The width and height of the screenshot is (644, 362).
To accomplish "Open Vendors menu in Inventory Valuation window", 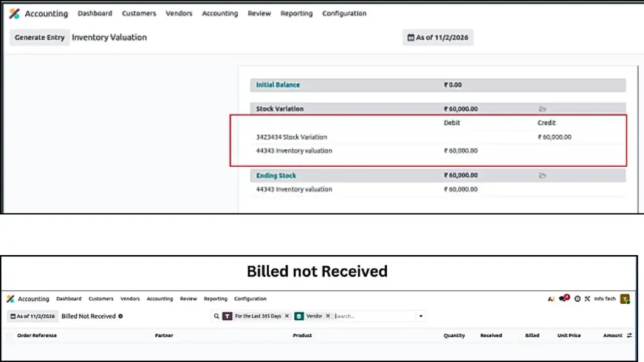I will (179, 14).
